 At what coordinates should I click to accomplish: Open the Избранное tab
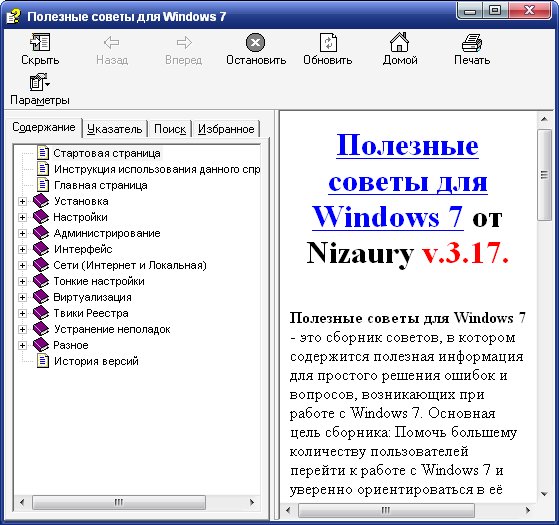(x=226, y=129)
